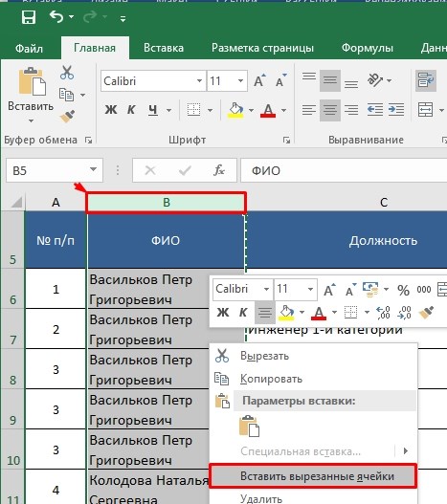
Task: Click the Undo arrow icon
Action: pos(56,16)
